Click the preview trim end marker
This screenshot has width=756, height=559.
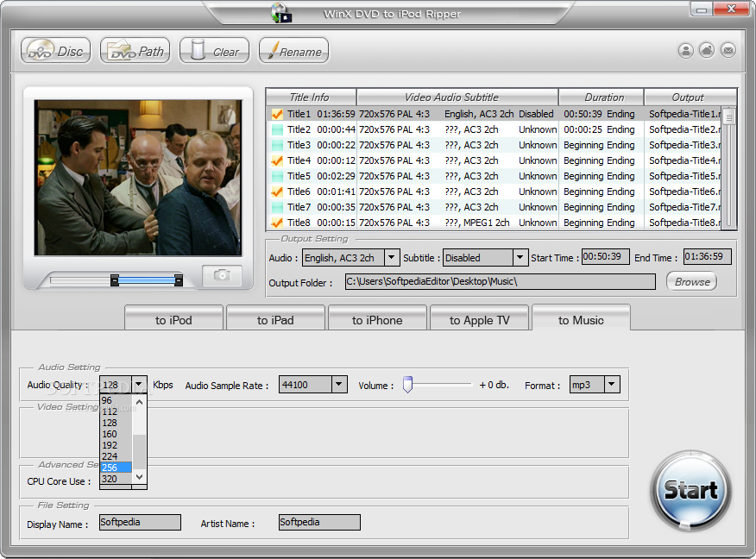pos(179,280)
